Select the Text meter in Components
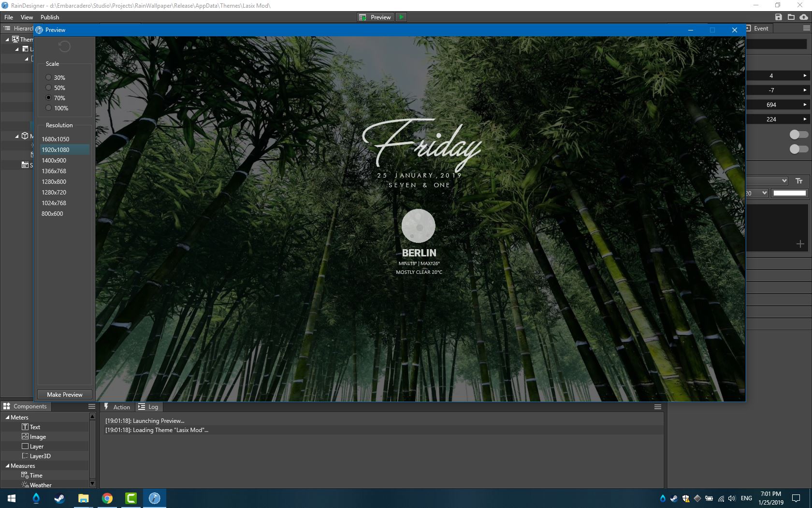Screen dimensions: 812x508 (34, 427)
